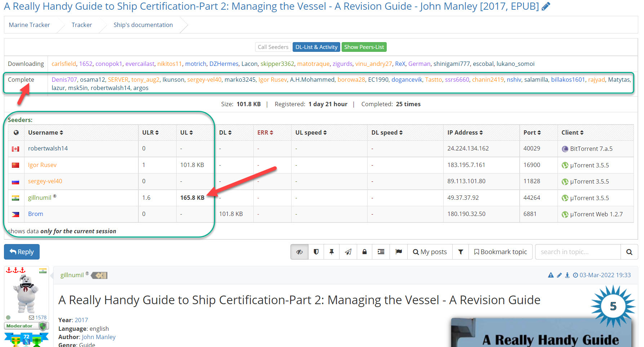Click the shield icon in topic toolbar
The height and width of the screenshot is (347, 644).
316,252
